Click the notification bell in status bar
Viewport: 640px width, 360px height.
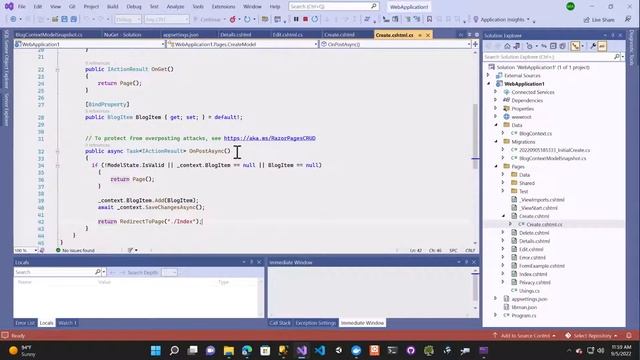click(629, 335)
